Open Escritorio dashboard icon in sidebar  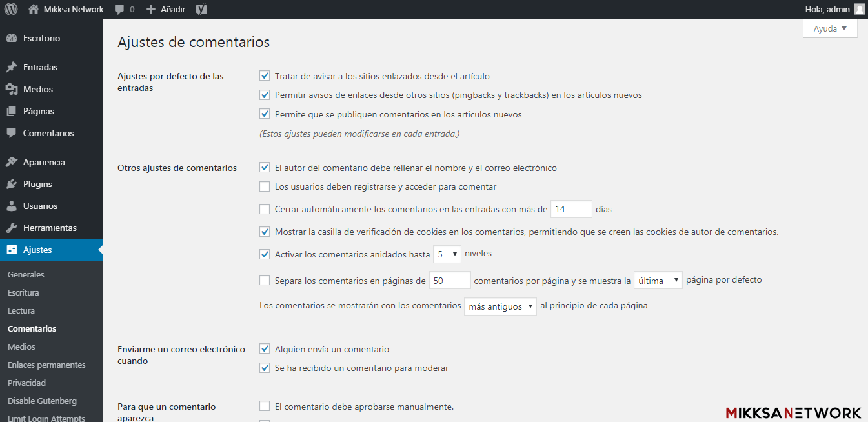point(11,38)
